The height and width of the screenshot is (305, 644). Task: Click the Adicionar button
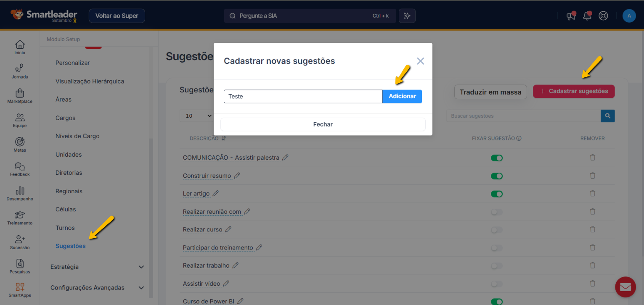pos(402,96)
